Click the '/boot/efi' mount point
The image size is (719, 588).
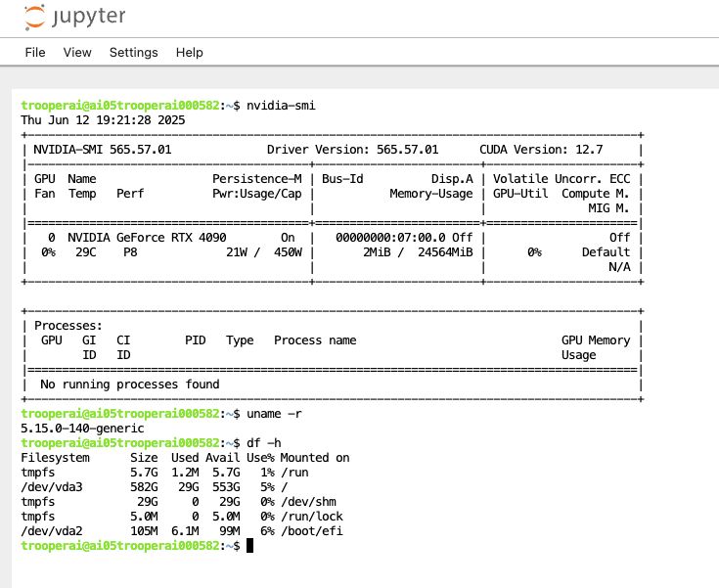point(312,531)
